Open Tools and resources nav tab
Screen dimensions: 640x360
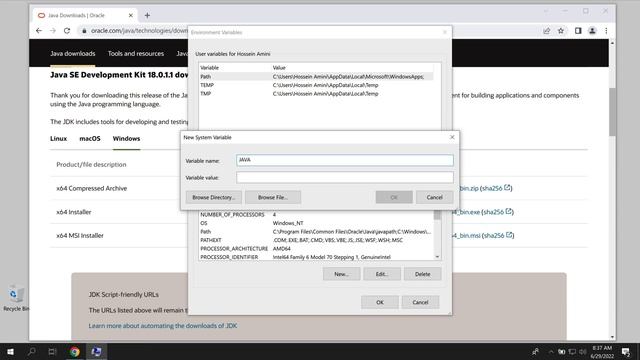(x=136, y=53)
